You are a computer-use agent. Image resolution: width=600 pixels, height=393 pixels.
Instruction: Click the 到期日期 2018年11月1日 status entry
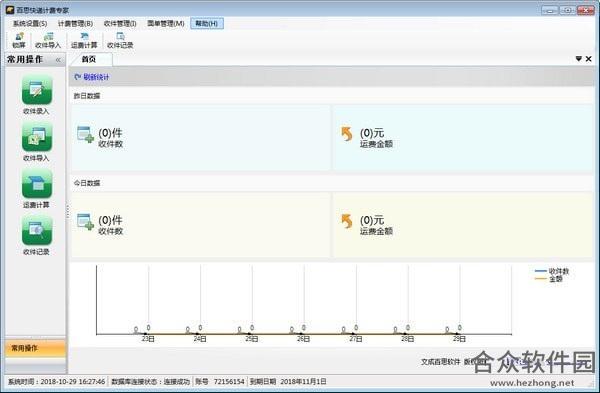click(288, 382)
